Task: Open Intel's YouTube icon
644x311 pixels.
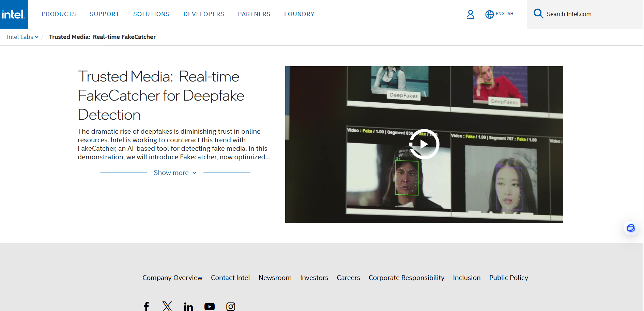Action: click(x=210, y=307)
